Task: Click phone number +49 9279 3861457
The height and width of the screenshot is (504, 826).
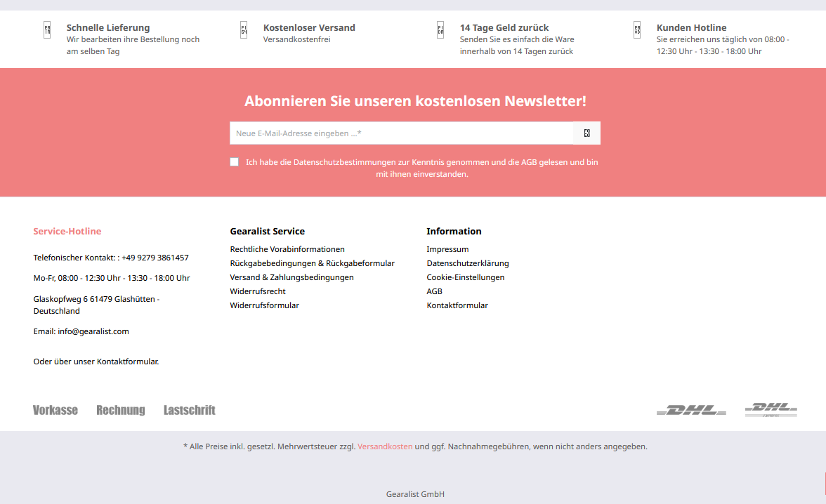Action: click(155, 258)
